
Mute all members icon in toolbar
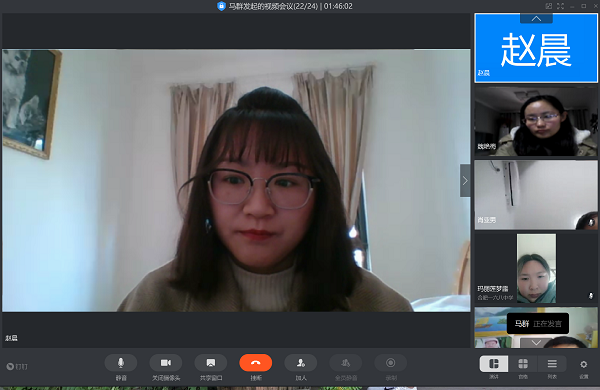point(346,363)
